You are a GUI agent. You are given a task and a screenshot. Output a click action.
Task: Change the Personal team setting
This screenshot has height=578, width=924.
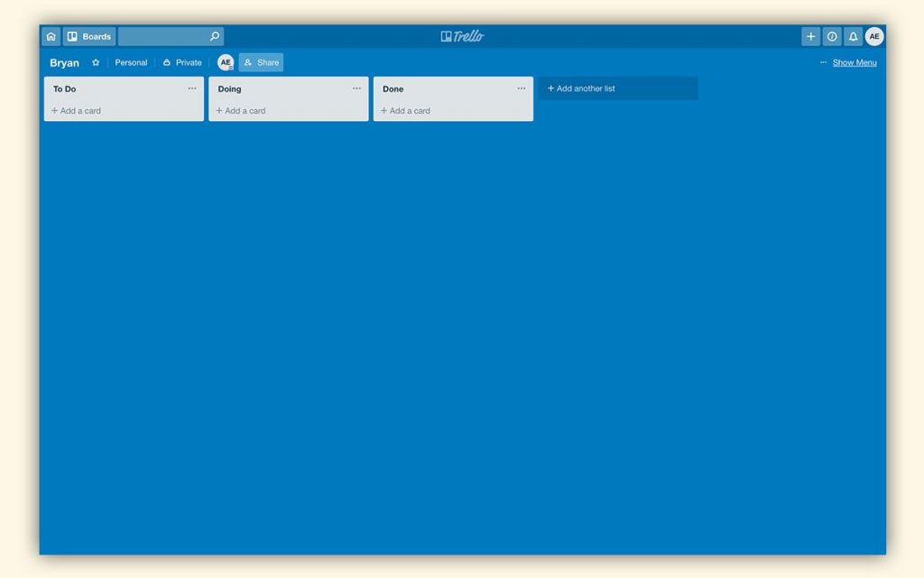[131, 63]
